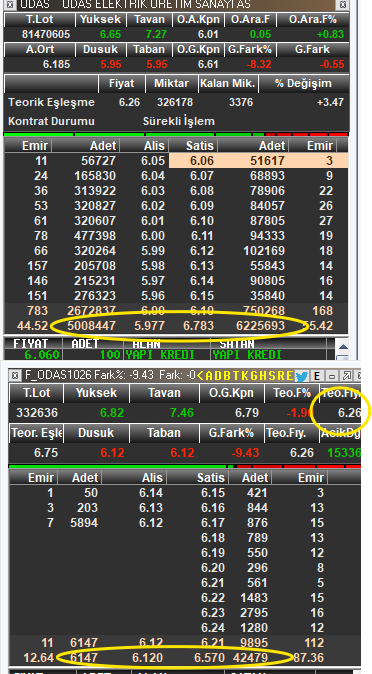Click Kontrat Durumu value Sürekli İşlem

tap(178, 121)
